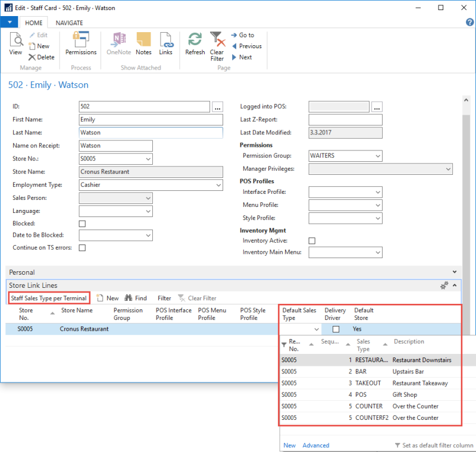Open the help question mark icon
476x452 pixels.
coord(469,23)
